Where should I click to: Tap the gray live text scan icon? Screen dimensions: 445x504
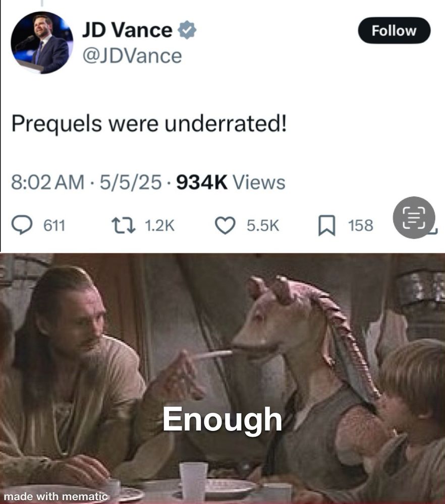pyautogui.click(x=414, y=218)
